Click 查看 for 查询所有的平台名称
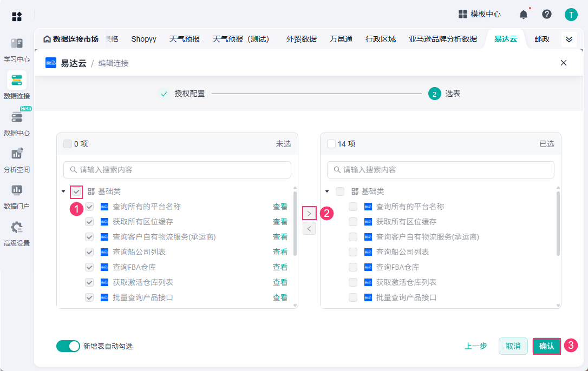588x371 pixels. click(280, 207)
